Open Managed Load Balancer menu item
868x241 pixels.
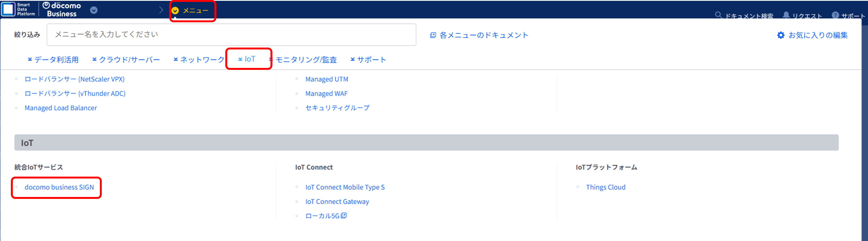coord(61,108)
